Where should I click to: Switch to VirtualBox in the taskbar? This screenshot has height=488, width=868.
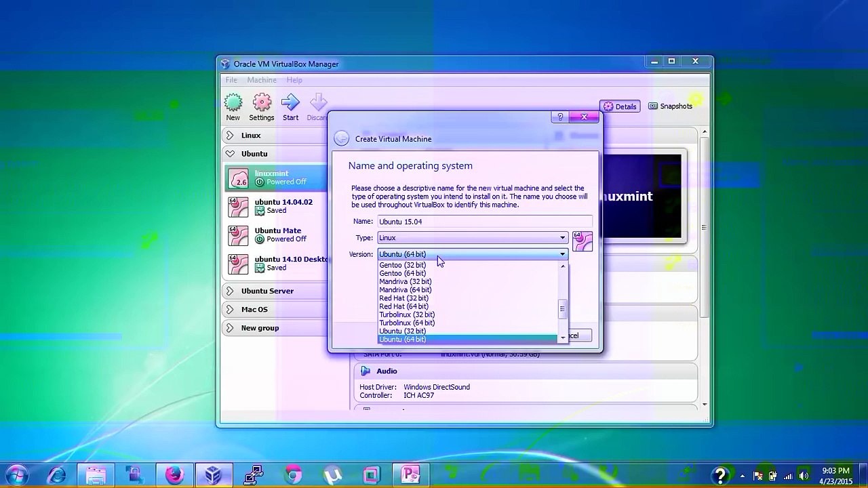pyautogui.click(x=214, y=474)
